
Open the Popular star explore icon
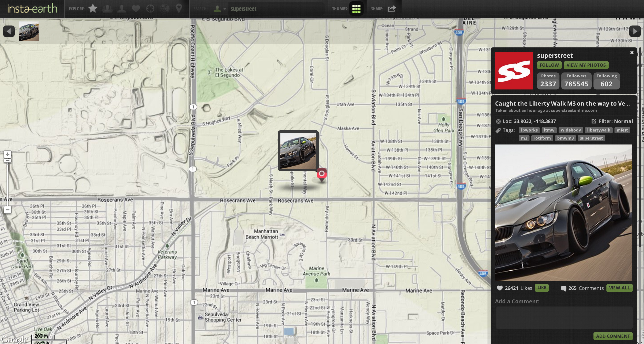pos(93,8)
